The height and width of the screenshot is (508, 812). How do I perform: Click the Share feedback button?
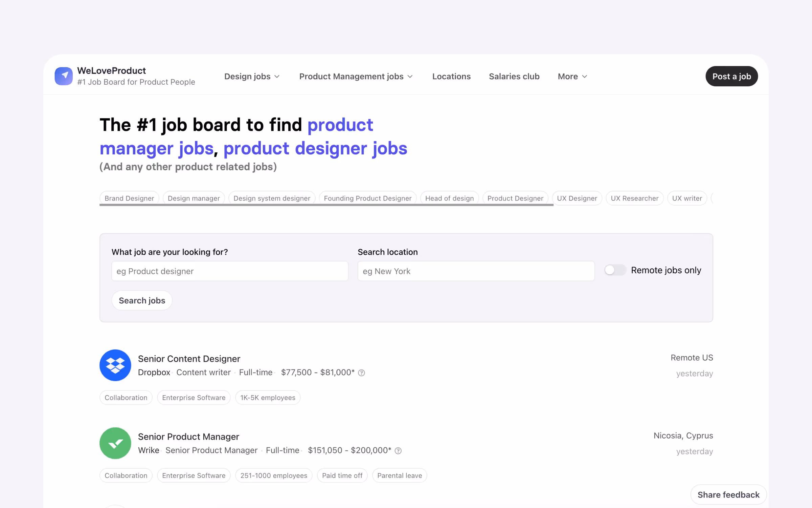point(728,494)
